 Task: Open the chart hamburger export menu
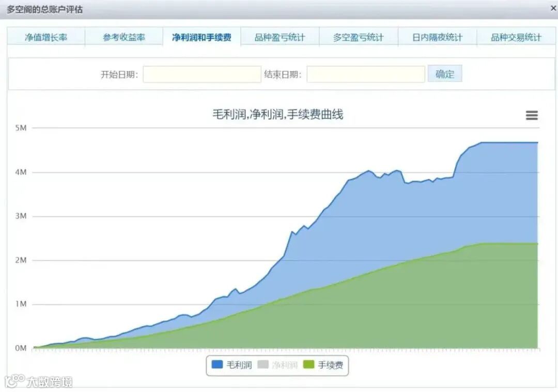[x=532, y=115]
